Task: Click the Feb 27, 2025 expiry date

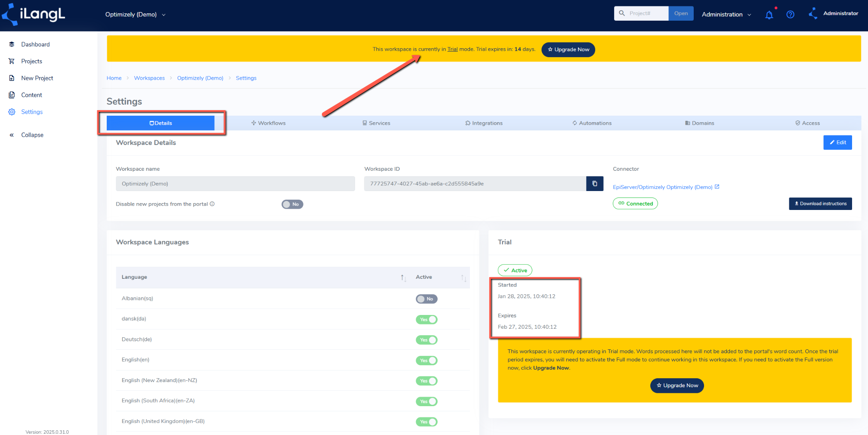Action: pos(527,327)
